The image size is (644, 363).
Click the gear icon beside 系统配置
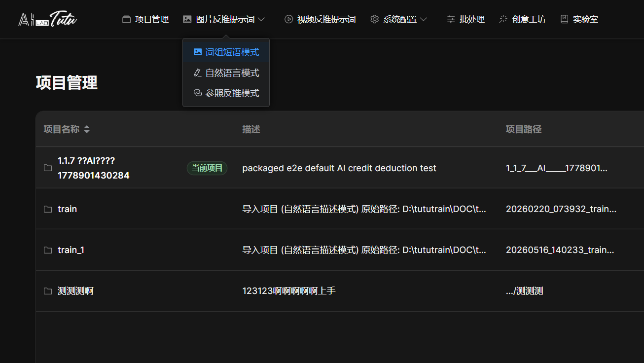[x=374, y=19]
